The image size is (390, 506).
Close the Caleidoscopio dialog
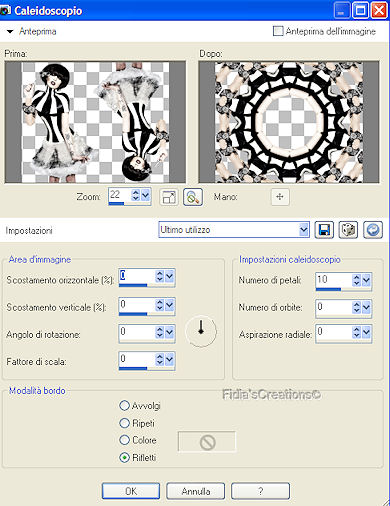click(379, 10)
